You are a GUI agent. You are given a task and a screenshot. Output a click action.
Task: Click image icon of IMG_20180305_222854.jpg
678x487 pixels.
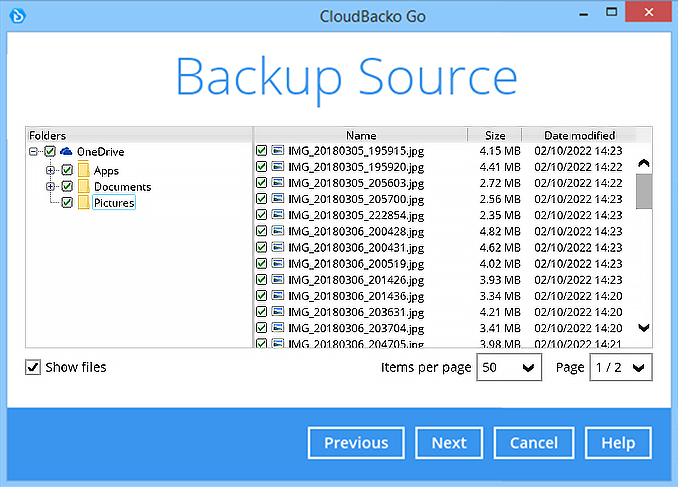pos(278,215)
